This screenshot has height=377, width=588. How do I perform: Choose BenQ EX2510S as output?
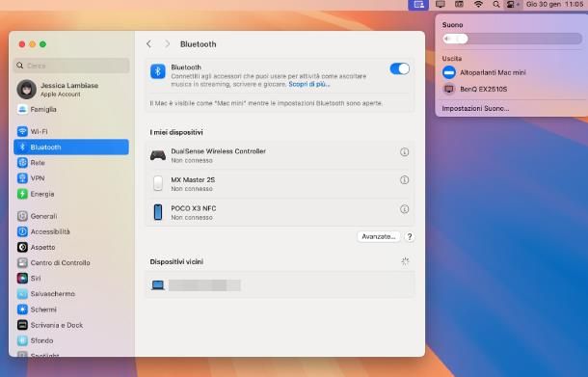click(x=512, y=89)
